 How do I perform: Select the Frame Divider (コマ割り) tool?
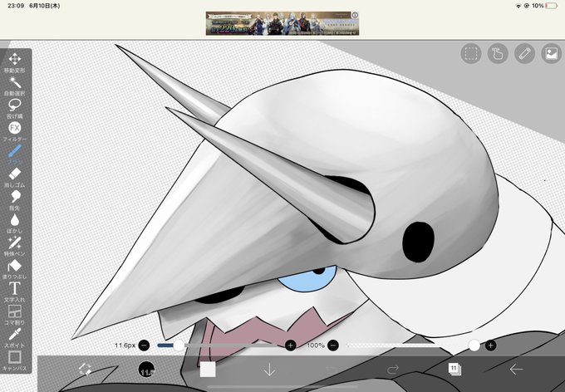(x=14, y=315)
